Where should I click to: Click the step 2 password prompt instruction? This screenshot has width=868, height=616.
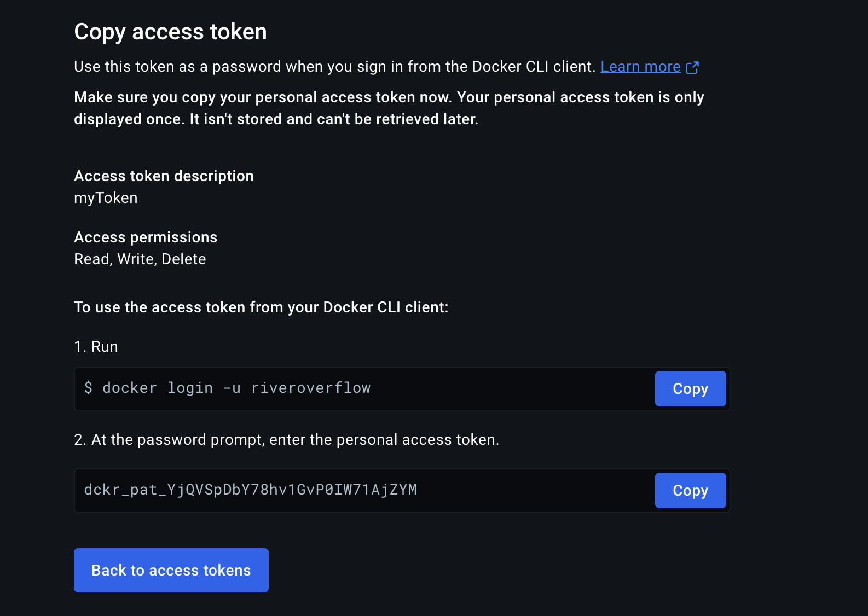click(286, 440)
